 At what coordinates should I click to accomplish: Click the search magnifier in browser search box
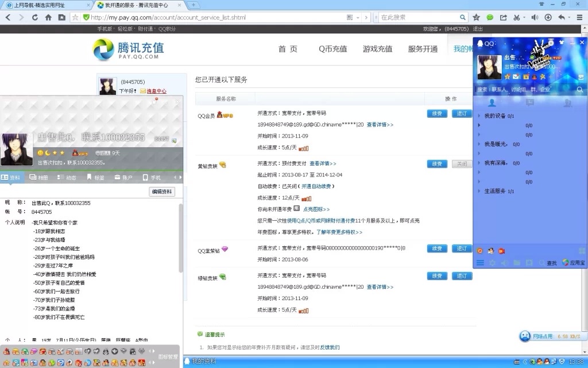pyautogui.click(x=462, y=17)
